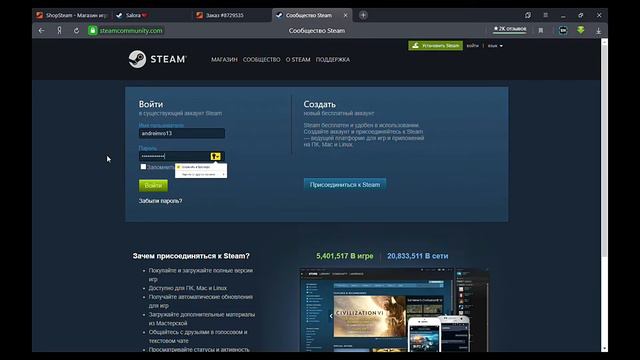640x360 pixels.
Task: Open the browser hamburger menu icon
Action: 545,15
